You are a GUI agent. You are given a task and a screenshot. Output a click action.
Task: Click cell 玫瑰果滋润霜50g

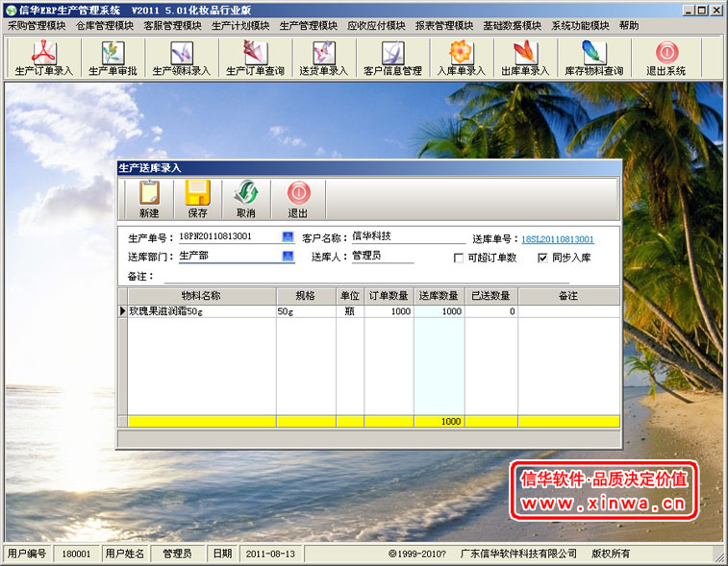pos(202,311)
